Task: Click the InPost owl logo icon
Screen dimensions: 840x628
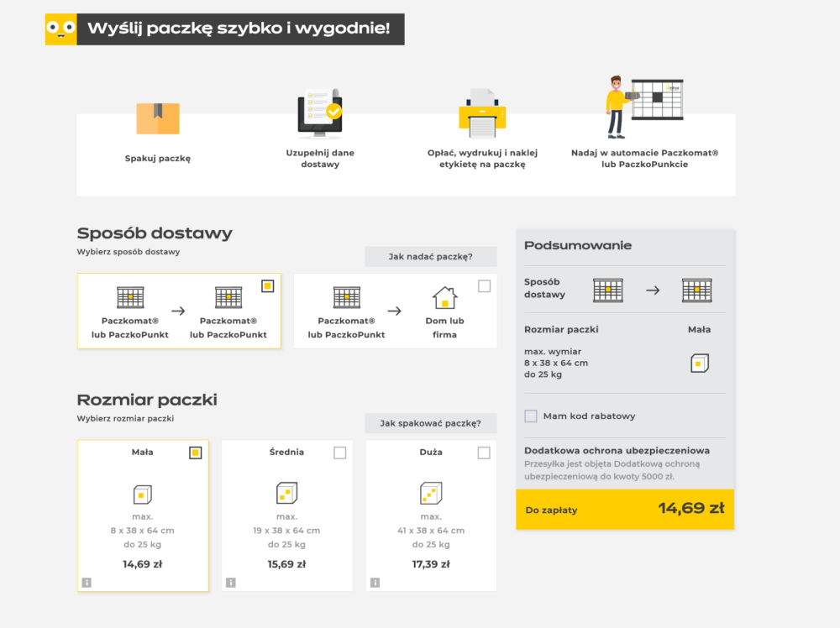Action: point(61,29)
